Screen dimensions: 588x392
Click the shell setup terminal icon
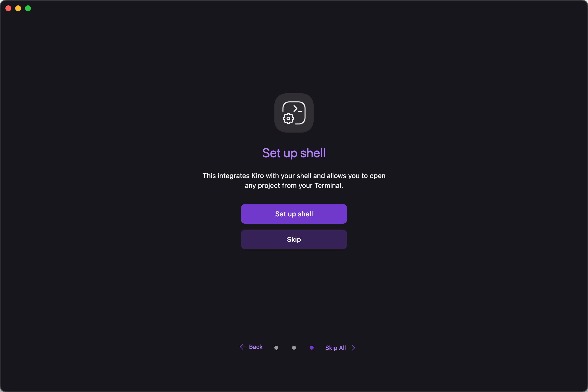(x=294, y=113)
